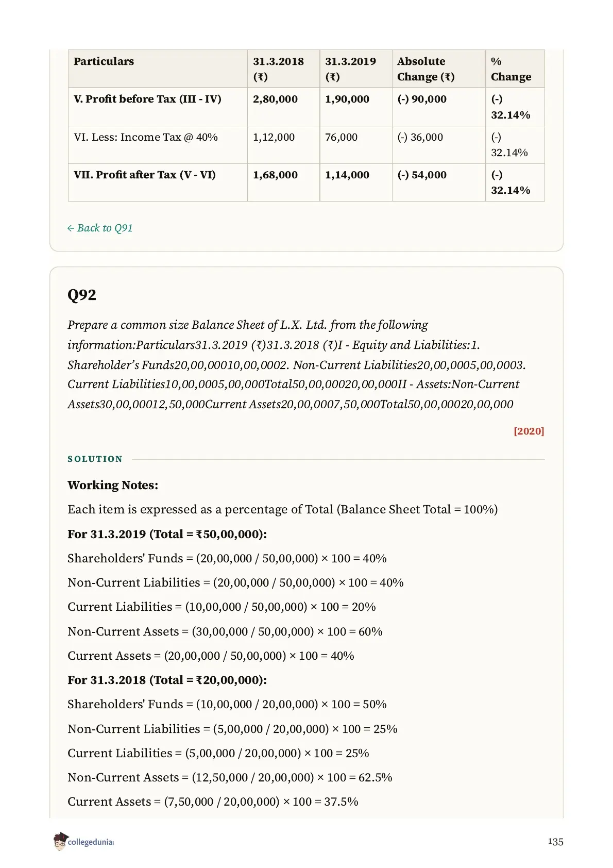Select the Profit before Tax row label
The width and height of the screenshot is (613, 868).
pos(147,99)
